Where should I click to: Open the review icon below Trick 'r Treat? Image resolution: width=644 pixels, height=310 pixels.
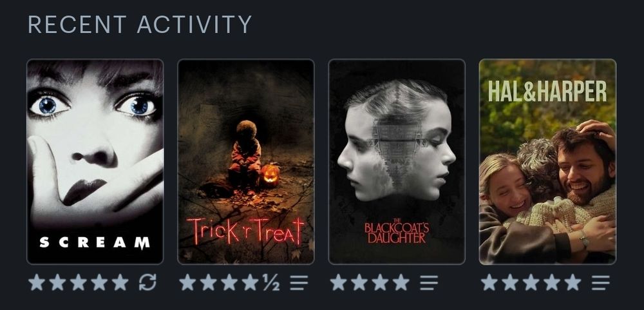299,282
